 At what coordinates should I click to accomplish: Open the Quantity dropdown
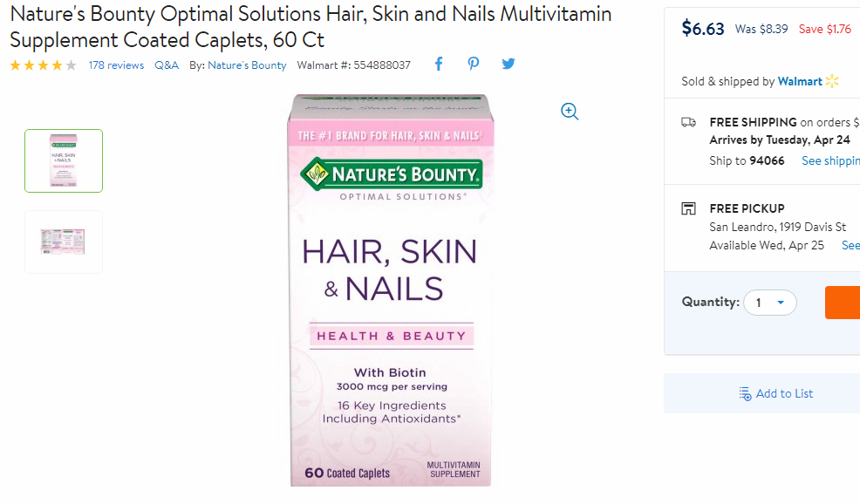click(x=770, y=303)
